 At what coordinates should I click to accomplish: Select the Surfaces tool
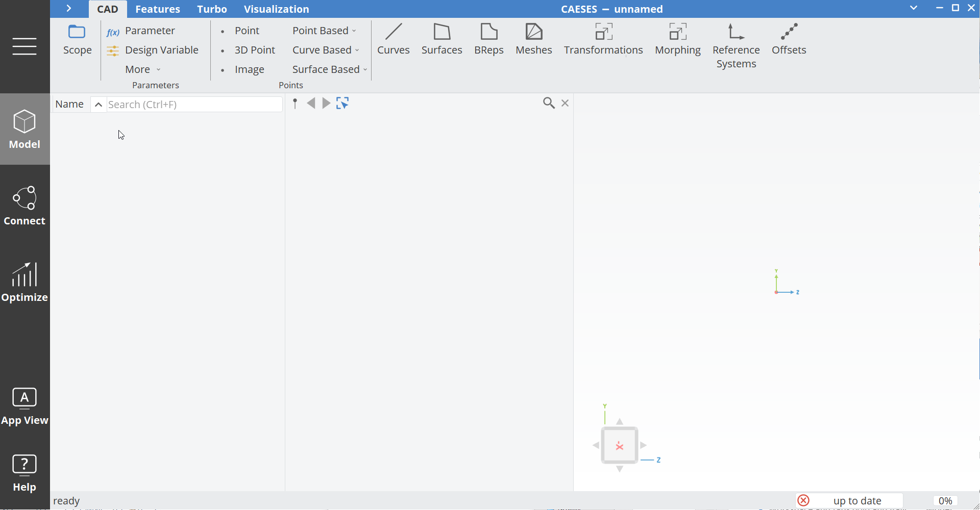[x=442, y=40]
